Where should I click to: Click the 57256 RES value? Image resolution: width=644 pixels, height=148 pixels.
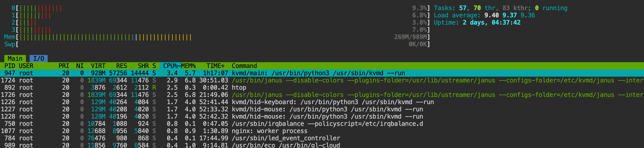pos(118,73)
